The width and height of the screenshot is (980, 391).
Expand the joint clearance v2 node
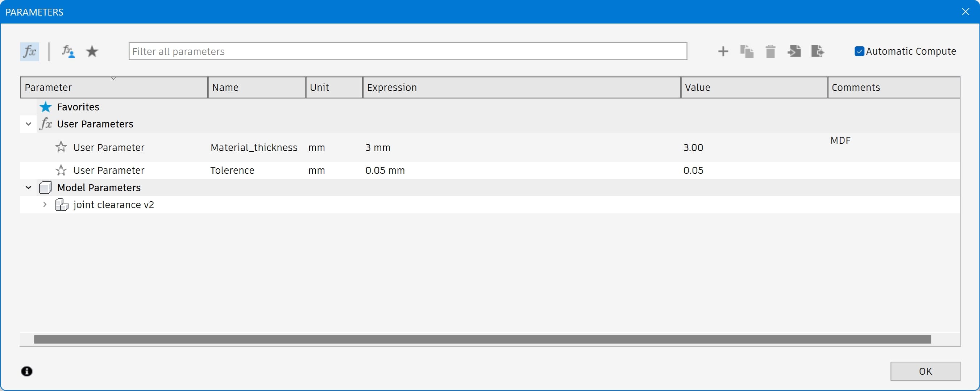point(45,205)
